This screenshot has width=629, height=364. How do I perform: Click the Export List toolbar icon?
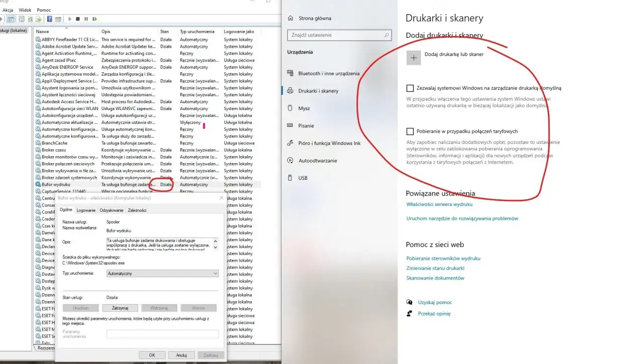(38, 19)
